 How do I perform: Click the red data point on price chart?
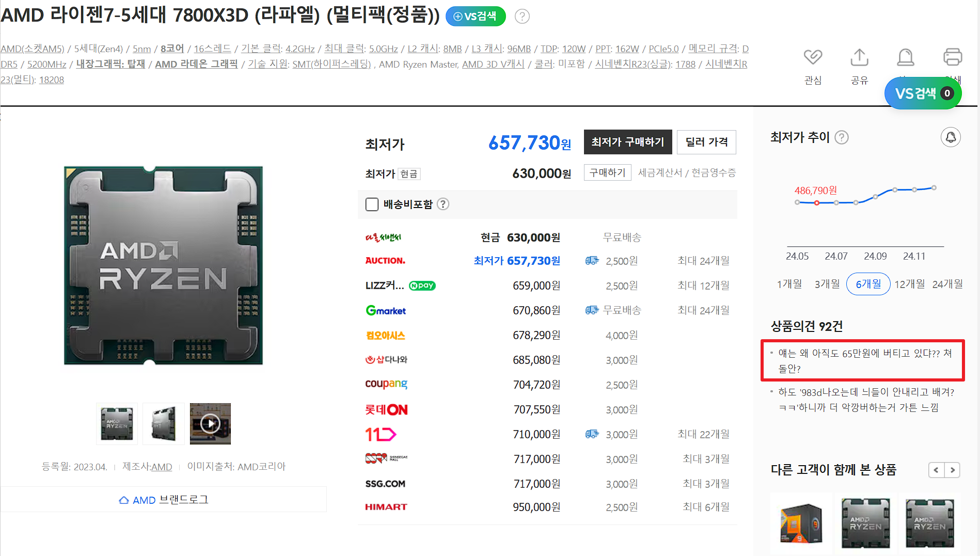click(x=817, y=203)
